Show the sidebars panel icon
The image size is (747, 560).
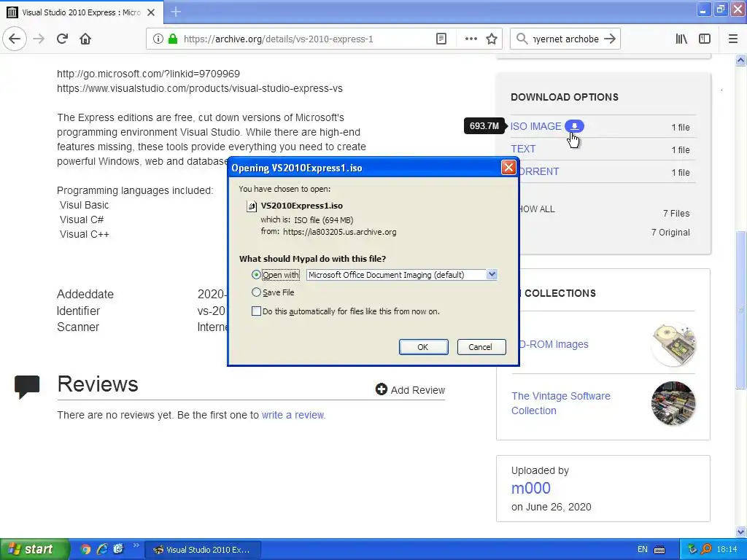pos(705,39)
